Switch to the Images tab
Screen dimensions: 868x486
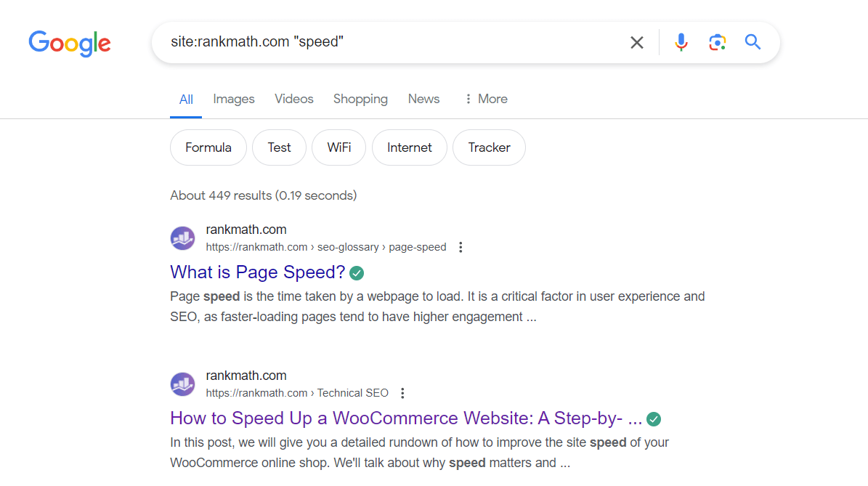pos(233,99)
